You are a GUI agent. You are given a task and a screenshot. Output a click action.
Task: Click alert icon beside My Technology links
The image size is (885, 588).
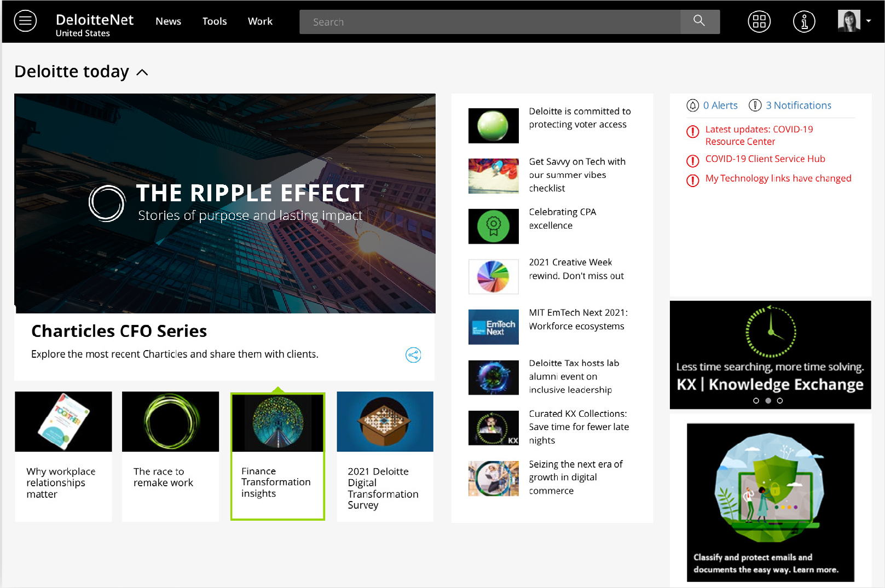click(x=692, y=181)
